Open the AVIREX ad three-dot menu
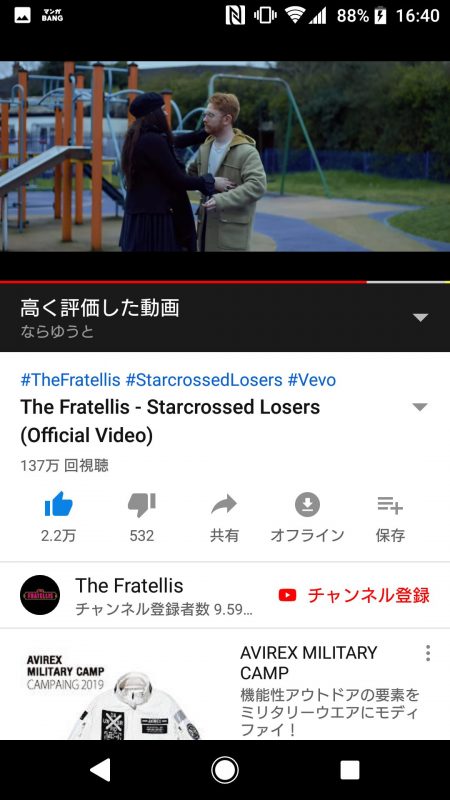 (x=428, y=653)
